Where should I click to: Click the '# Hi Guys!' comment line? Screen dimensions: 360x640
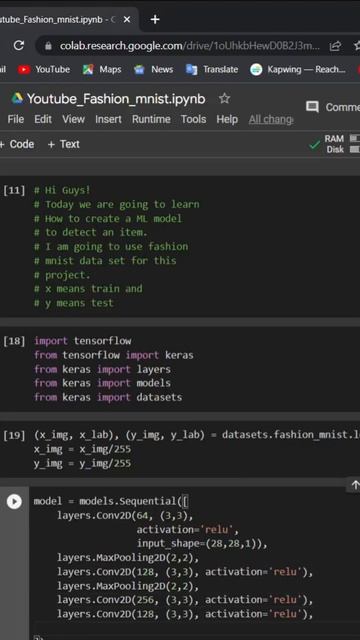tap(62, 190)
